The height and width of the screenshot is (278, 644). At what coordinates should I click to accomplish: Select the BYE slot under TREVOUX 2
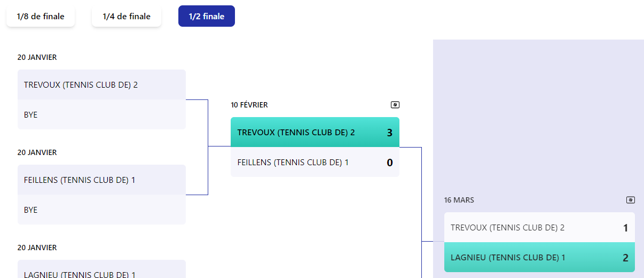101,114
